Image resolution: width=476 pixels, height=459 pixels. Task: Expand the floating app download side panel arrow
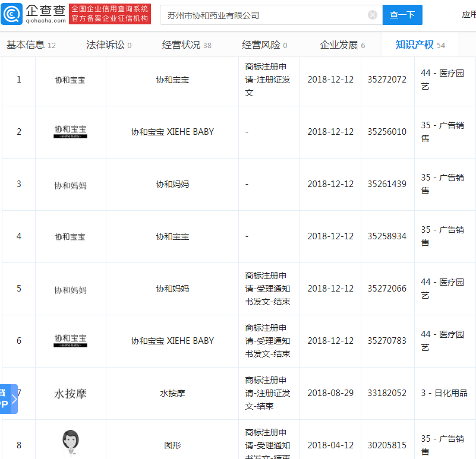point(14,399)
